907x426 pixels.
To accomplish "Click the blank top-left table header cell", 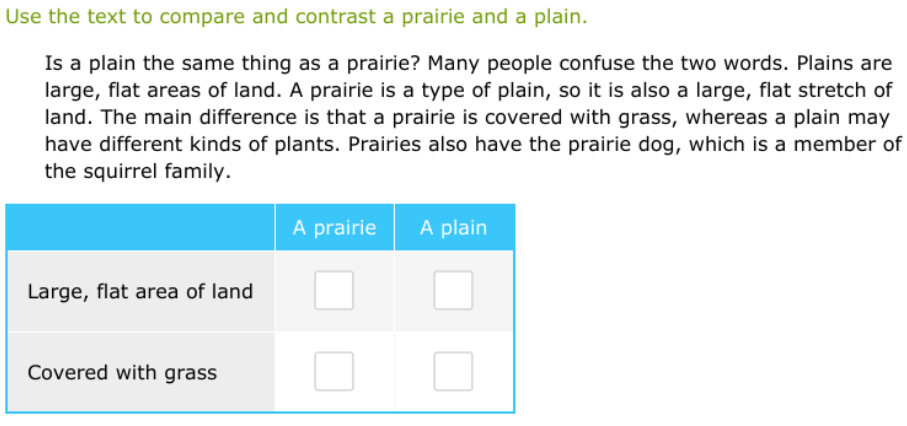I will click(140, 228).
